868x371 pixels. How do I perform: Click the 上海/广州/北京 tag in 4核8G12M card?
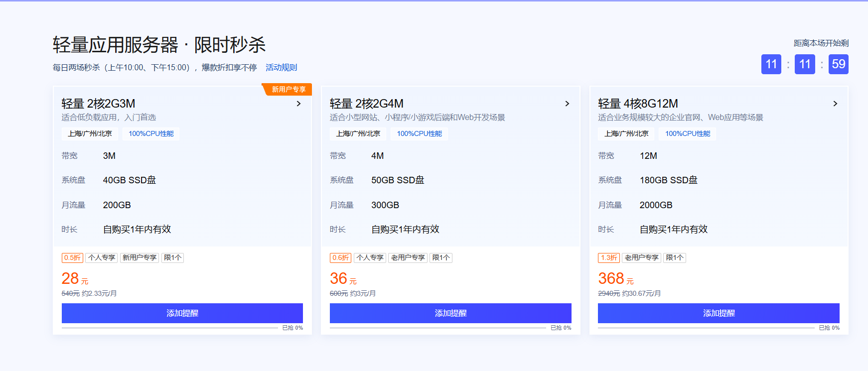coord(626,133)
